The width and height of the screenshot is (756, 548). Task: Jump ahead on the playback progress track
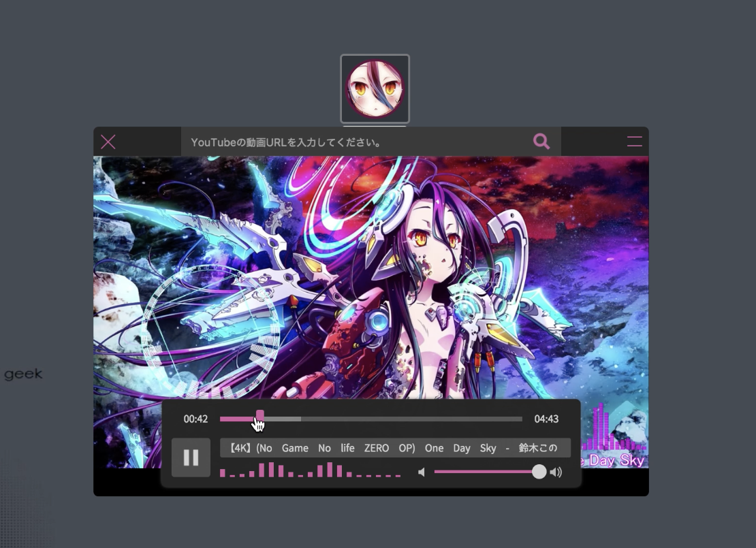371,419
